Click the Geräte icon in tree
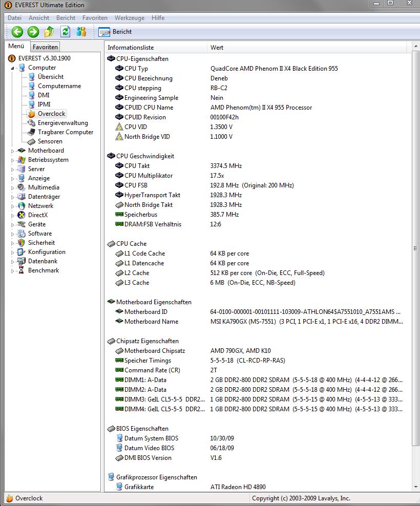420x506 pixels. click(x=22, y=224)
